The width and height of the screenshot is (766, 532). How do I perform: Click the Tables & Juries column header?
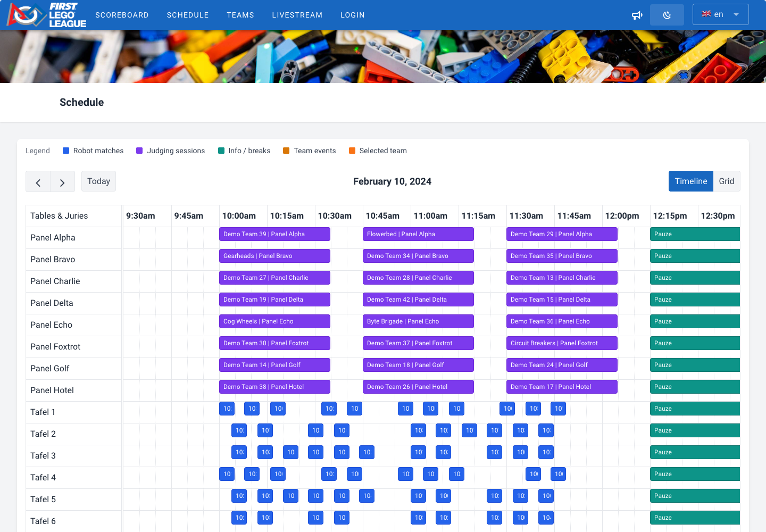[59, 216]
